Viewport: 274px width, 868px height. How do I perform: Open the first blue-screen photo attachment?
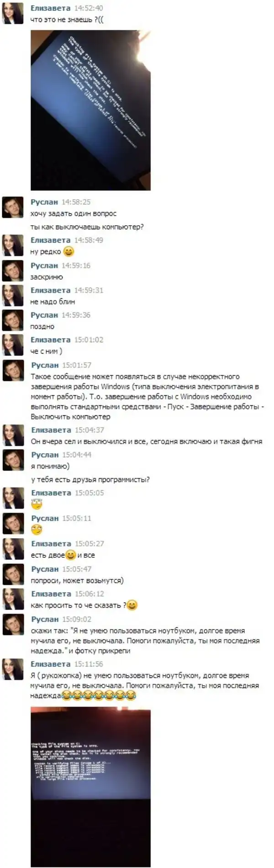[x=90, y=110]
